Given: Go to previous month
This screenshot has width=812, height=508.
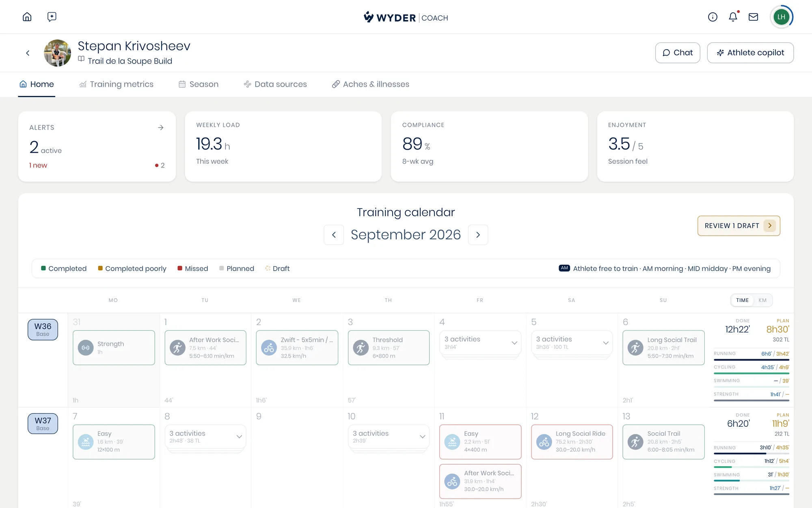Looking at the screenshot, I should pyautogui.click(x=334, y=235).
